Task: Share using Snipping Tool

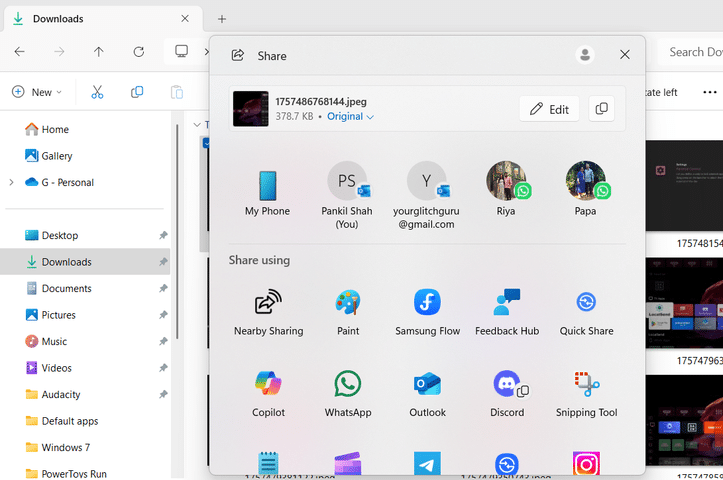Action: (x=587, y=394)
